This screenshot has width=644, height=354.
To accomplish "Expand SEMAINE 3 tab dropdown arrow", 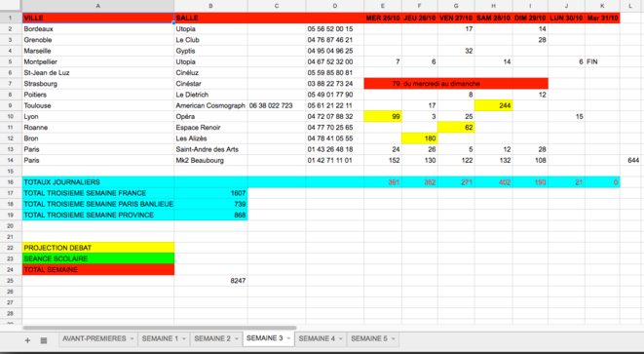I will click(288, 338).
